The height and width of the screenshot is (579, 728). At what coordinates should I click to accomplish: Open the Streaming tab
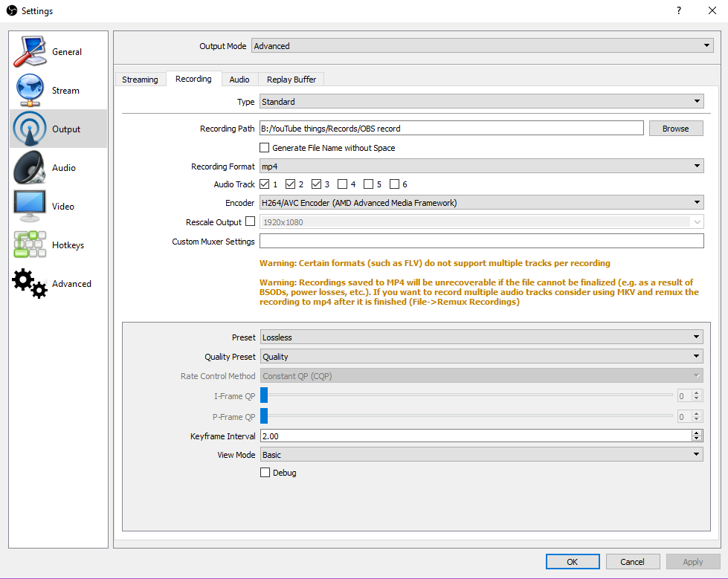coord(141,79)
